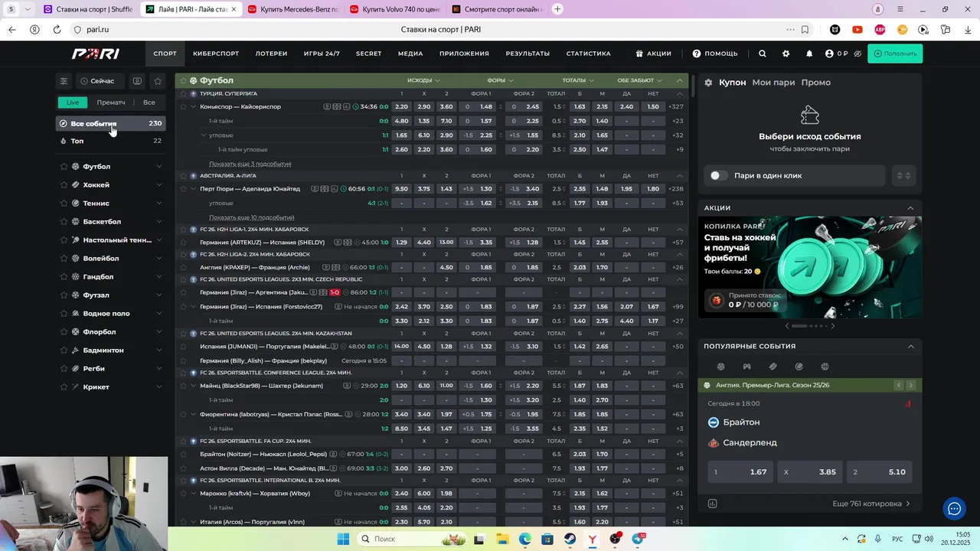980x551 pixels.
Task: Switch to Все filter
Action: (x=149, y=103)
